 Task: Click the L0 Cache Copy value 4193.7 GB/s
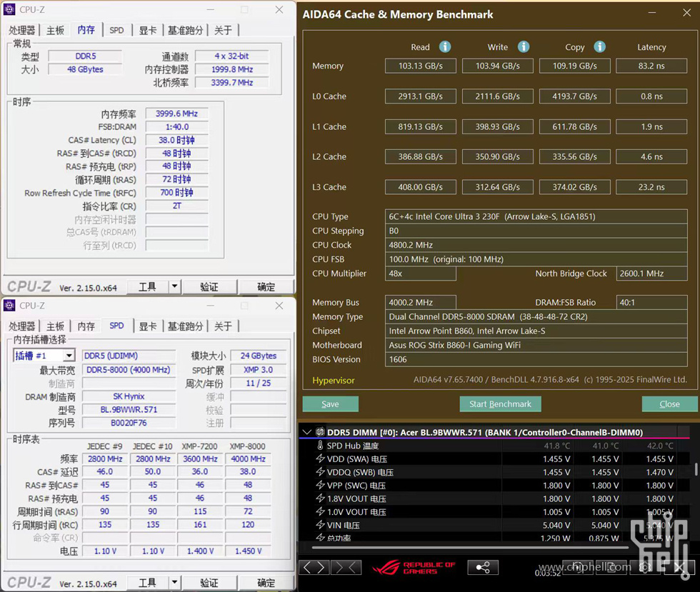[x=574, y=96]
